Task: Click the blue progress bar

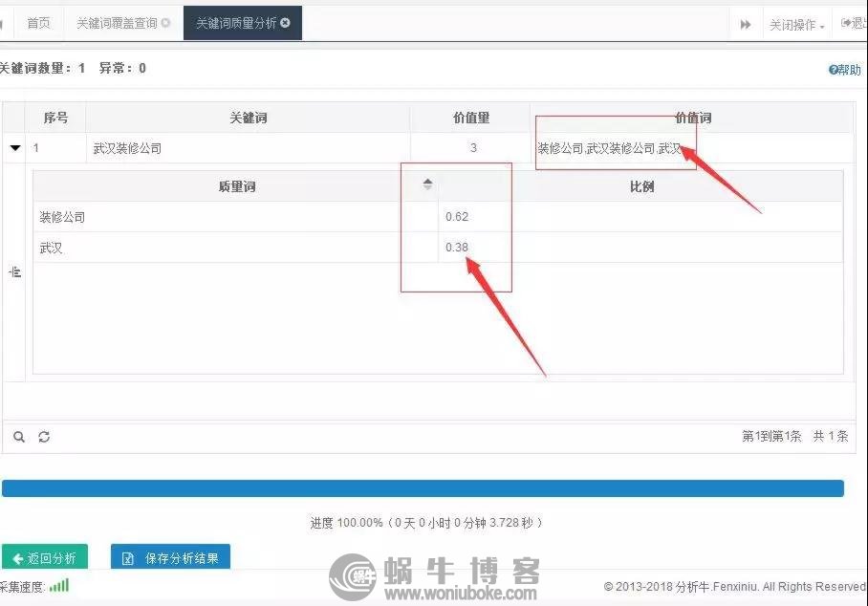Action: (x=423, y=488)
